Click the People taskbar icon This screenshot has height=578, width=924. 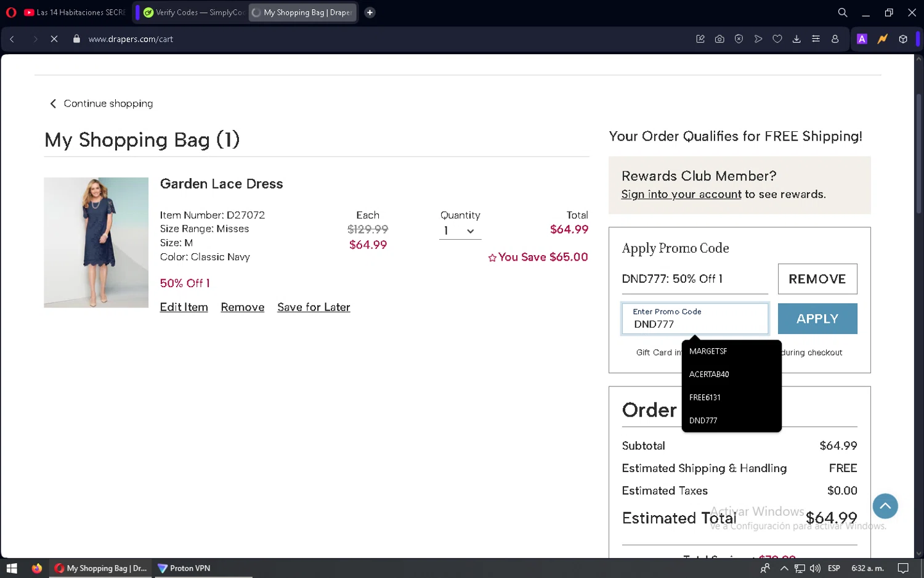[x=765, y=568]
